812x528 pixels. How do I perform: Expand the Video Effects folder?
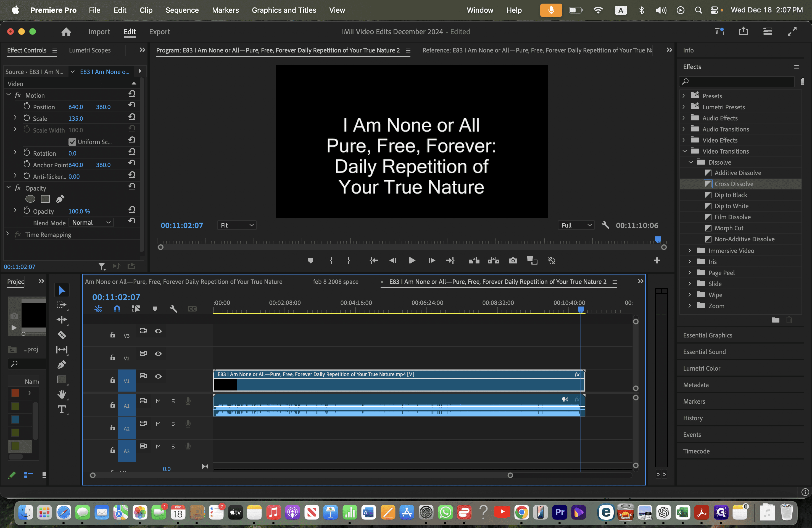tap(684, 140)
